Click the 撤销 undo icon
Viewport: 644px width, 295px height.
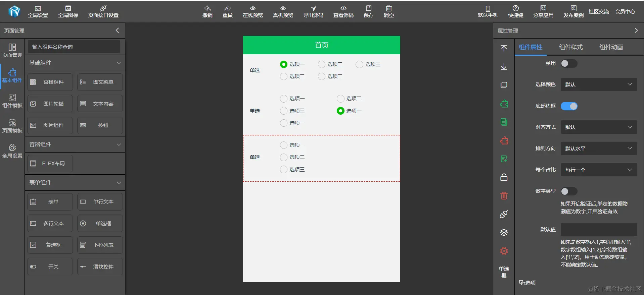(x=208, y=8)
